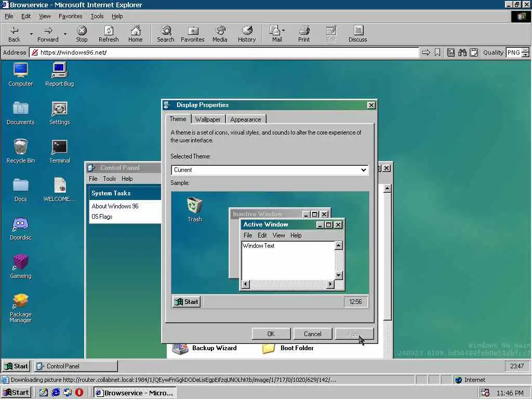This screenshot has width=532, height=399.
Task: Click sample Start button in preview
Action: click(x=187, y=302)
